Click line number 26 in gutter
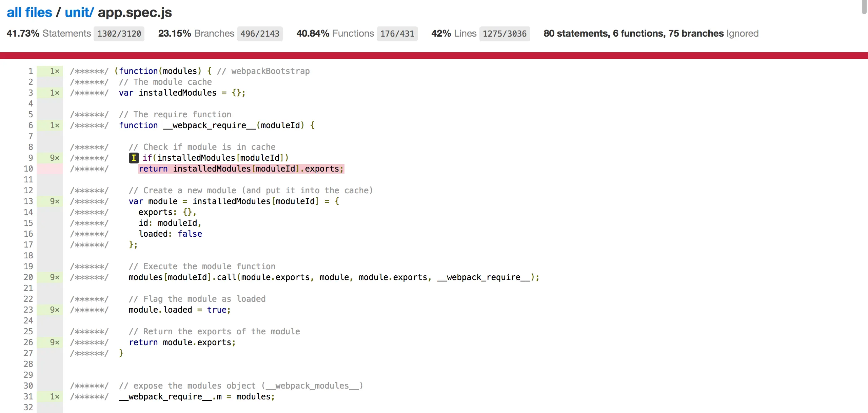 (x=28, y=342)
